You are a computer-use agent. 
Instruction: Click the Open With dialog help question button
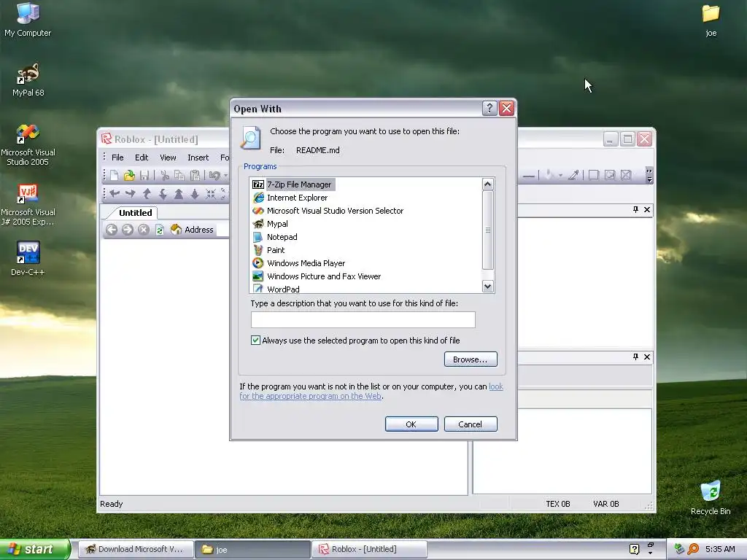click(x=489, y=109)
